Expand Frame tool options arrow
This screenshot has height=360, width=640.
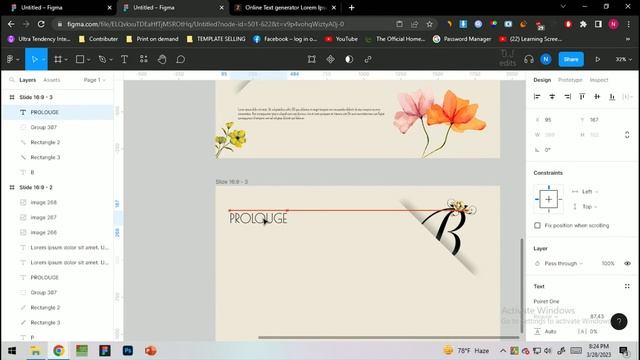67,60
